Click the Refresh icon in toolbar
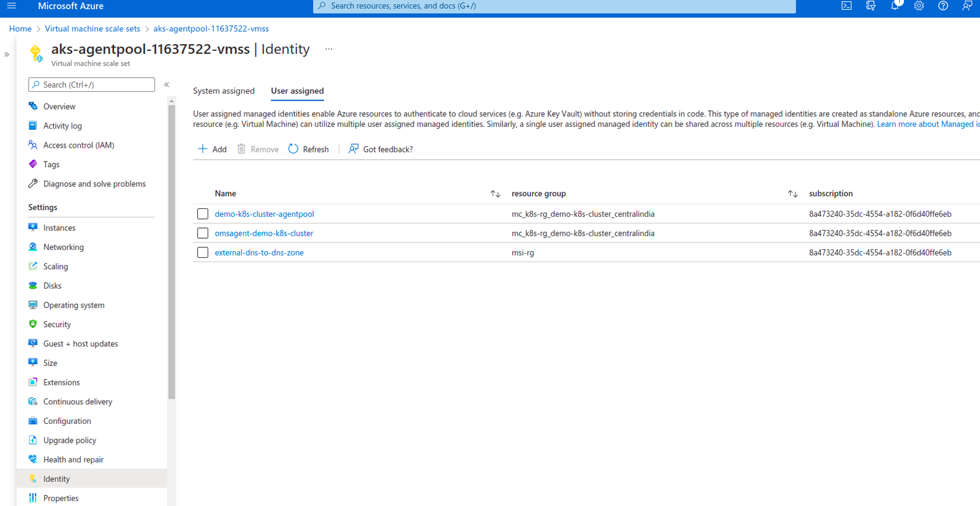980x506 pixels. 293,149
